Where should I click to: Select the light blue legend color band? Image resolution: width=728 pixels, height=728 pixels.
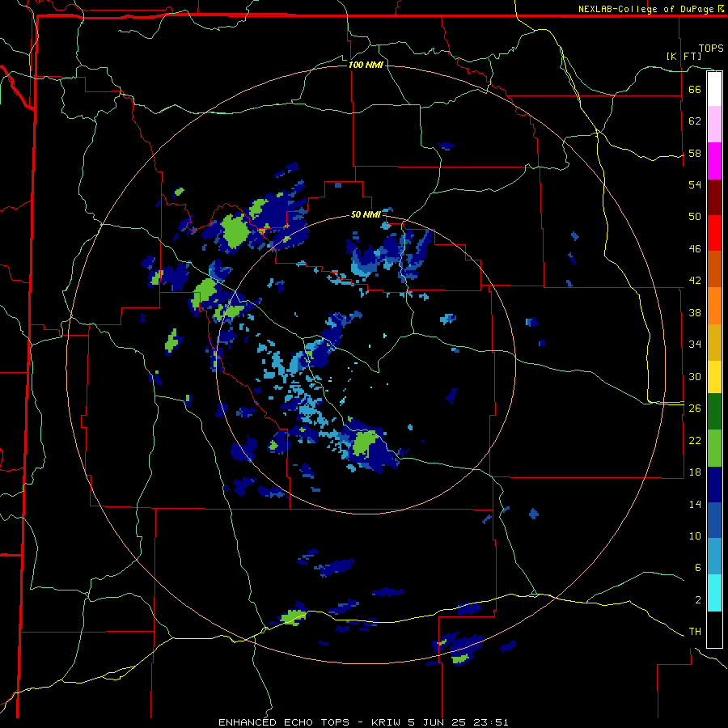click(714, 557)
